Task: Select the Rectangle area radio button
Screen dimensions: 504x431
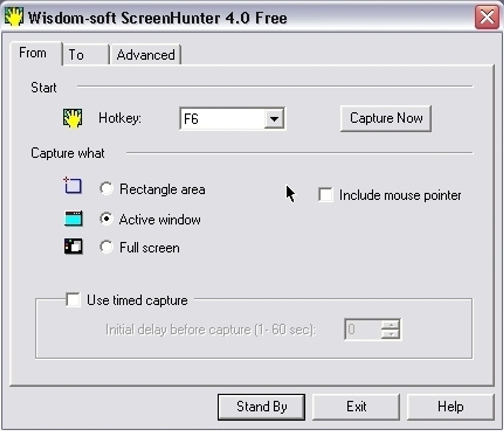Action: 106,189
